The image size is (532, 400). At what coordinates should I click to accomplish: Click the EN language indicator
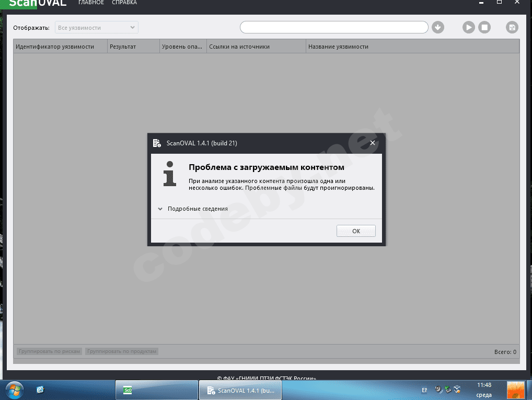[424, 390]
